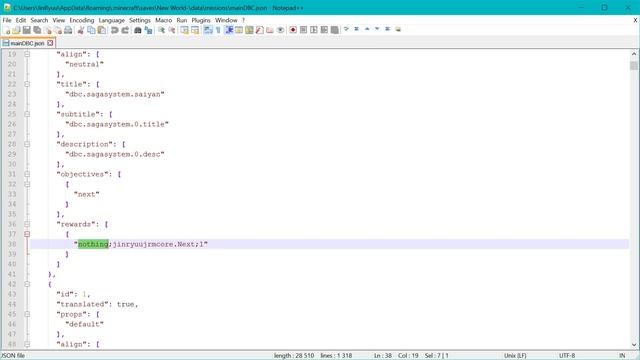
Task: Open Find with the binoculars icon
Action: 138,30
